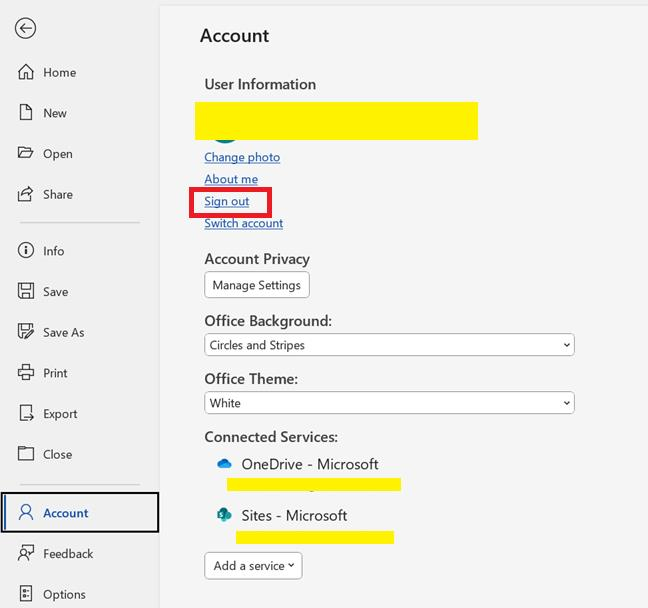
Task: Expand the Office Theme White dropdown
Action: point(389,403)
